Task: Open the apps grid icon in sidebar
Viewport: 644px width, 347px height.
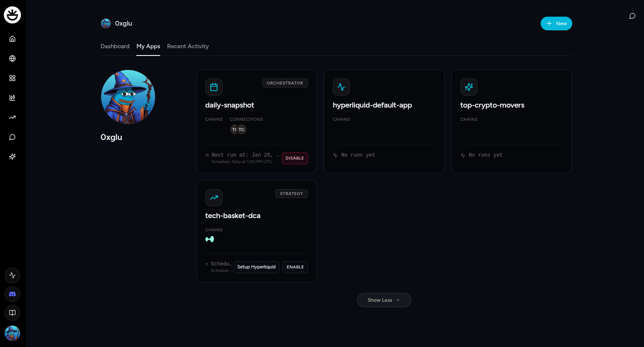Action: 12,78
